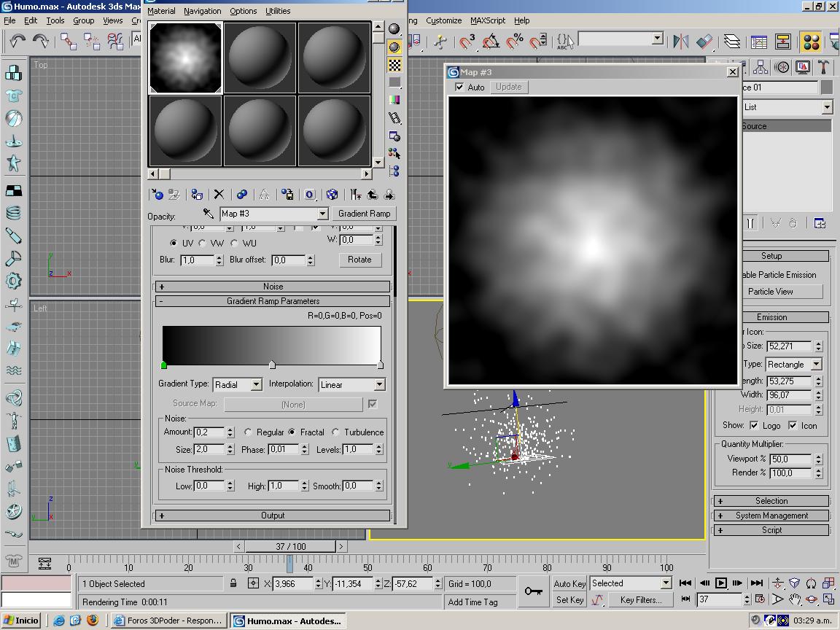This screenshot has width=840, height=630.
Task: Select the Turbulence noise radio button
Action: (x=336, y=432)
